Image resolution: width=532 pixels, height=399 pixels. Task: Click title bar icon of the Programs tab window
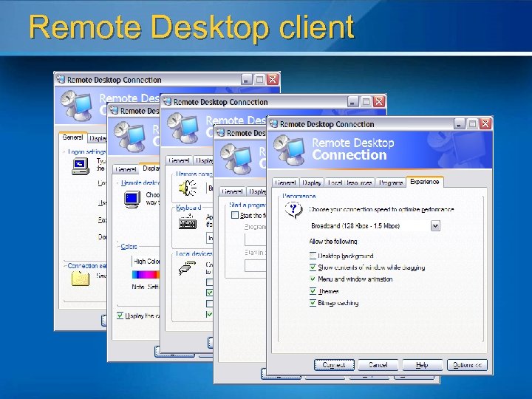pos(220,133)
